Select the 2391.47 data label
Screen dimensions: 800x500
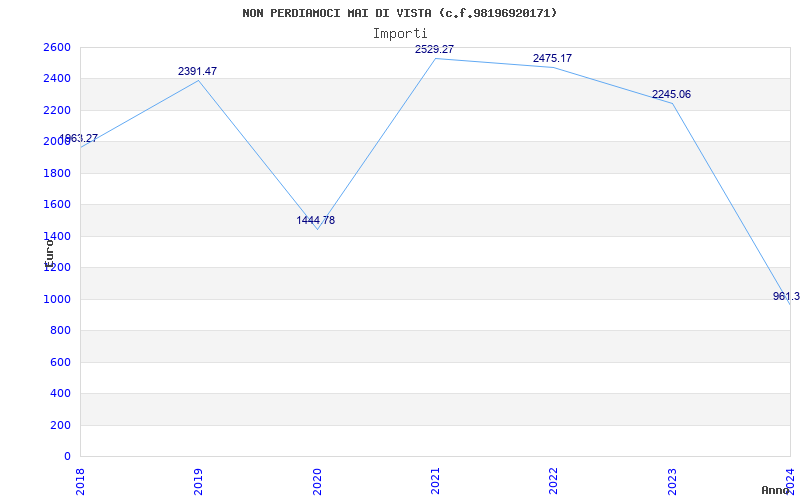pos(197,71)
